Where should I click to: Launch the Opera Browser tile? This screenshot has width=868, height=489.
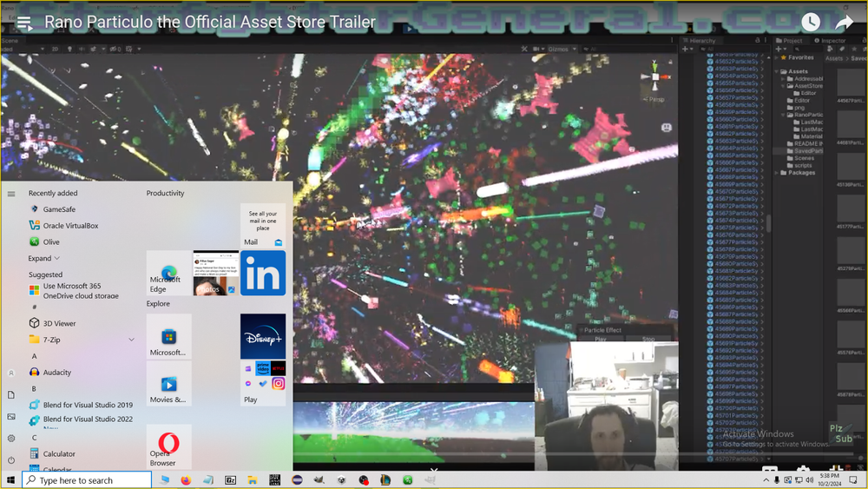click(169, 447)
